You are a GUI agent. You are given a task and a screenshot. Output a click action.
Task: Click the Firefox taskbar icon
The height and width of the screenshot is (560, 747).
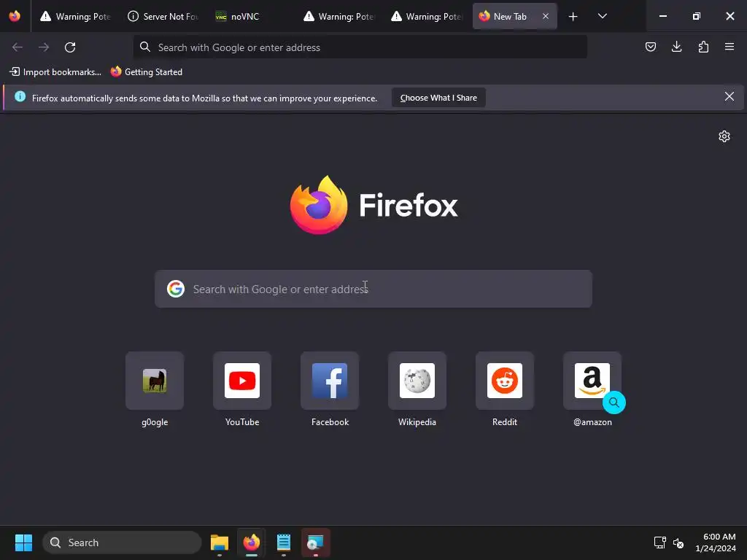(252, 542)
